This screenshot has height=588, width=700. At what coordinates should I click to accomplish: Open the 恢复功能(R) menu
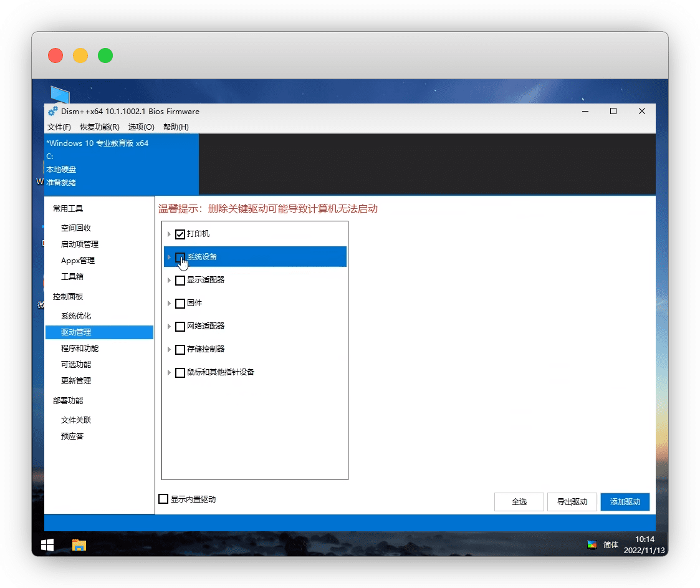coord(99,127)
